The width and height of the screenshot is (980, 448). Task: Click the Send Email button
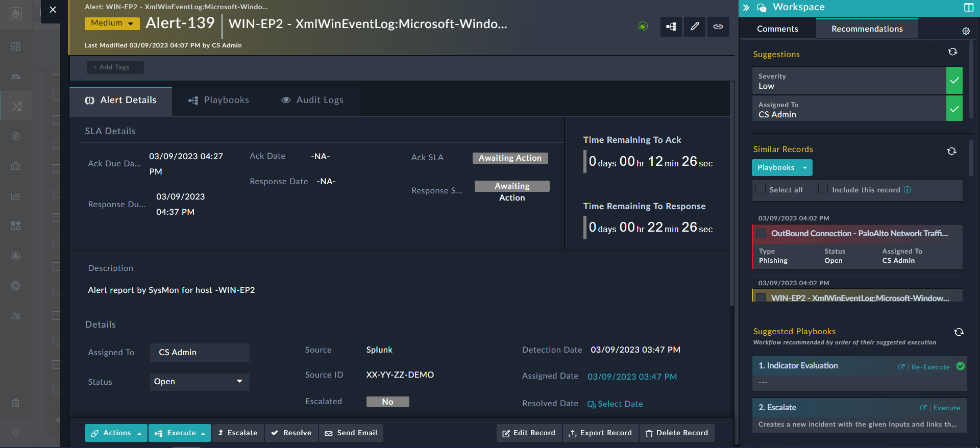(x=351, y=433)
